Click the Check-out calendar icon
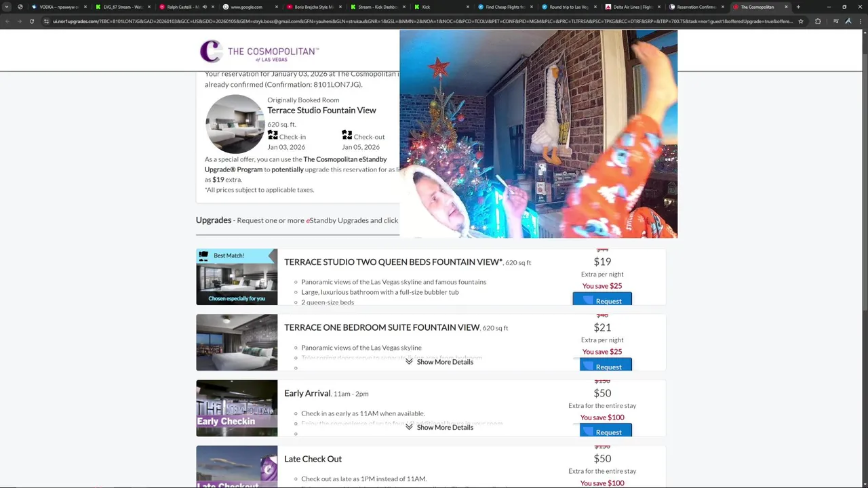Viewport: 868px width, 488px height. [347, 135]
